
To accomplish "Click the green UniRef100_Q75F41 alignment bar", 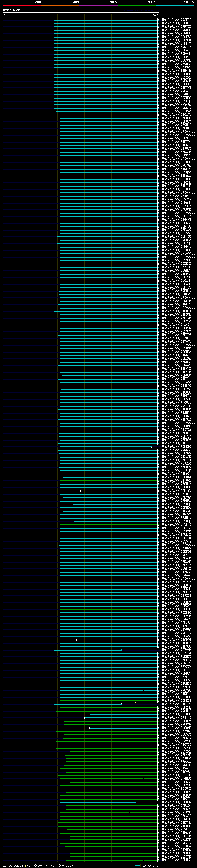I will point(110,525).
